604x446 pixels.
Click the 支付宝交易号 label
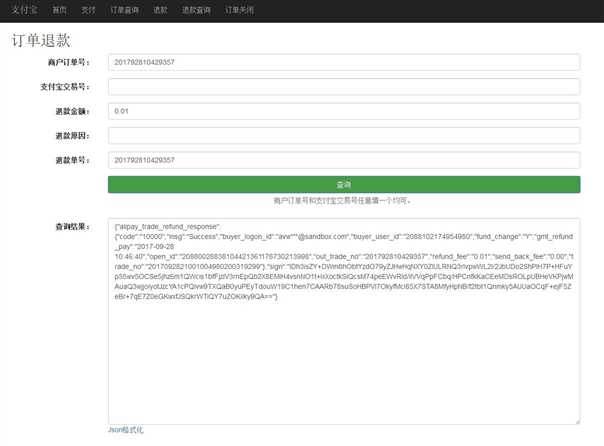point(65,87)
